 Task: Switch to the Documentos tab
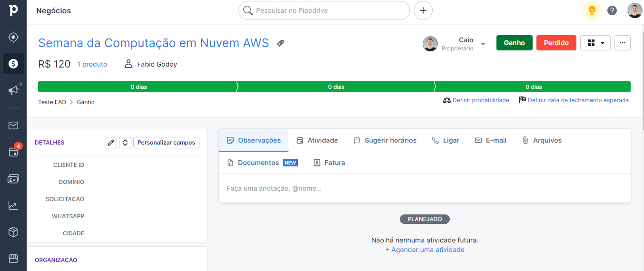(x=262, y=163)
